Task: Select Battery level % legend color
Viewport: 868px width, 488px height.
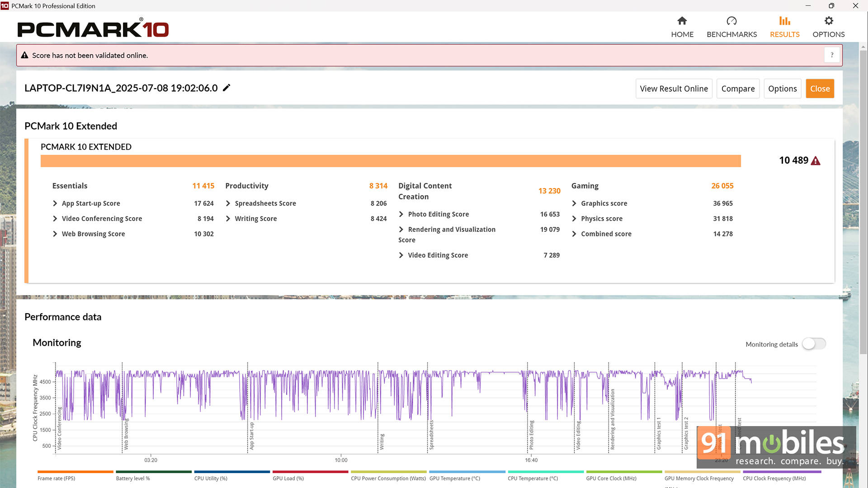Action: point(154,472)
